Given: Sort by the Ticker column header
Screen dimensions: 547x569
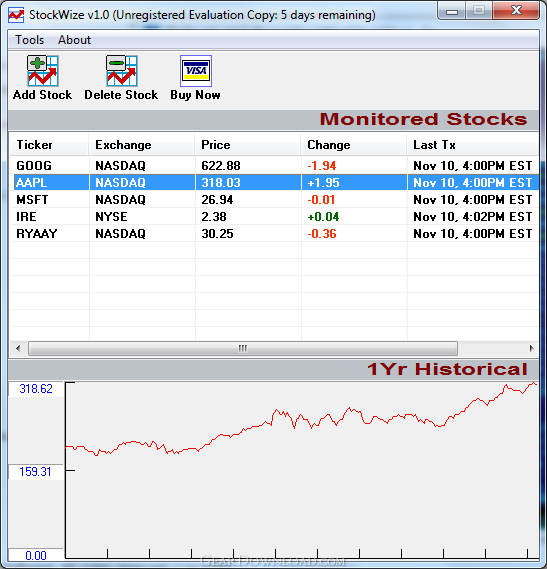Looking at the screenshot, I should coord(49,145).
